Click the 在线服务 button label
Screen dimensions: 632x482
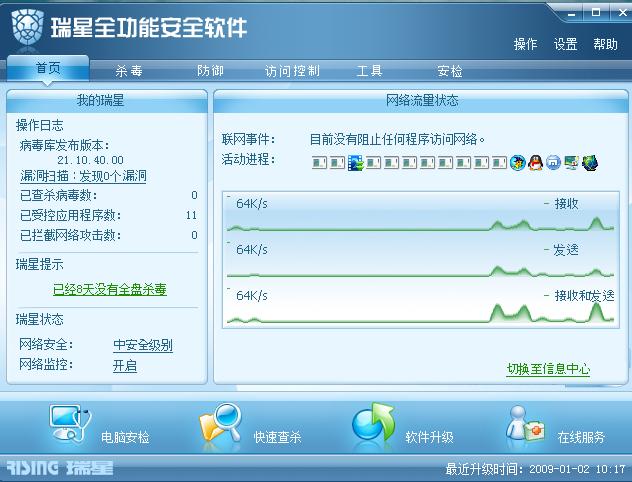pos(581,437)
